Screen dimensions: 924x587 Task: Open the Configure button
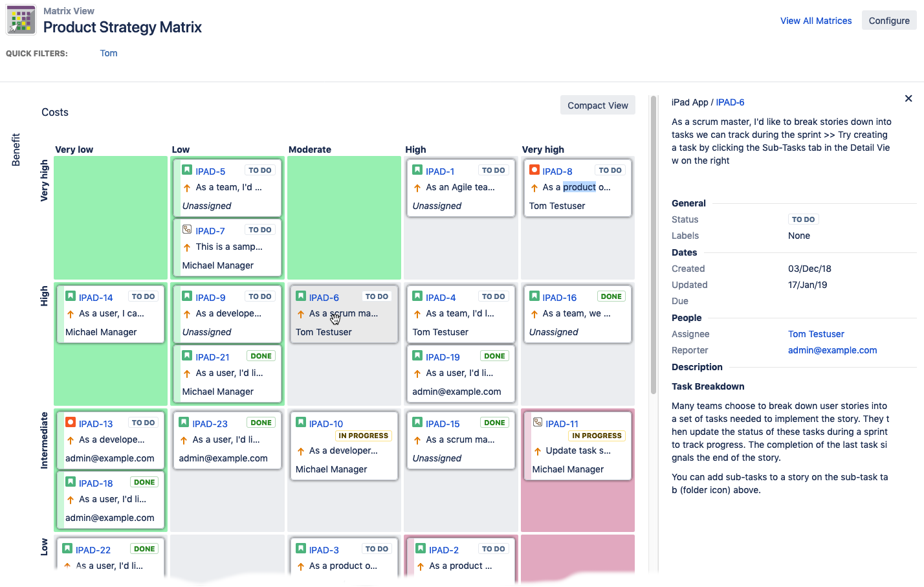pos(889,21)
